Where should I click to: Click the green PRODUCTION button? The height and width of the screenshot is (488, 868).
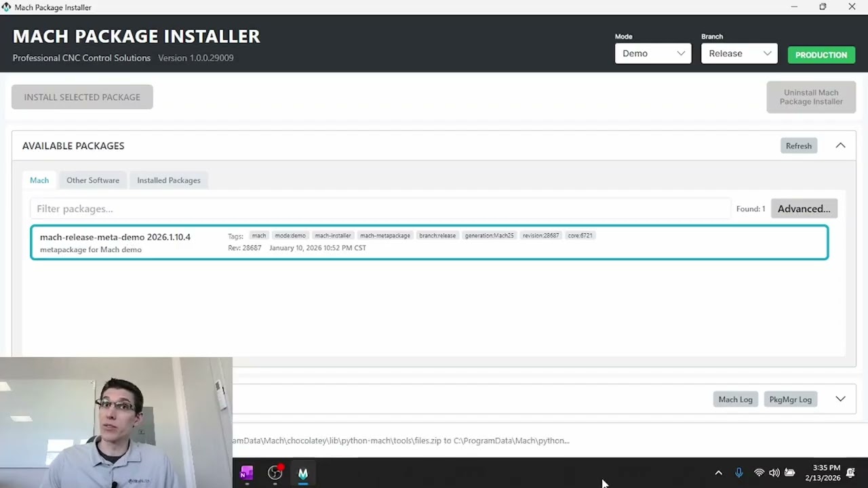(x=821, y=55)
